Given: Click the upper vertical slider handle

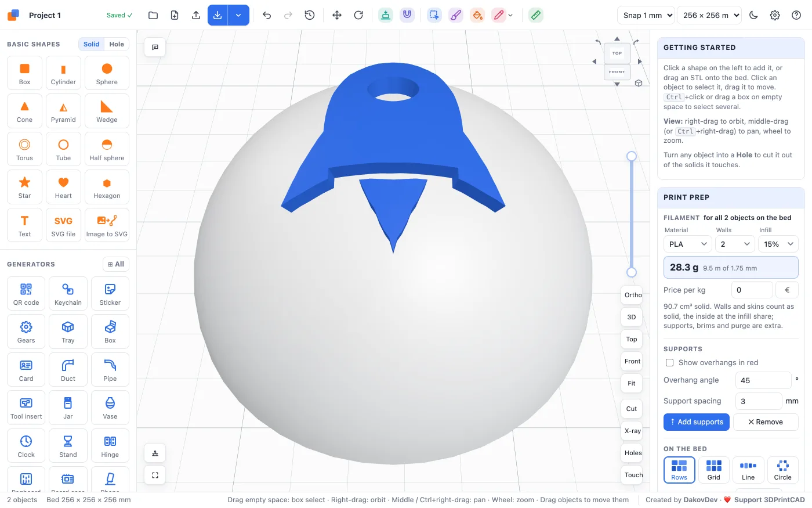Looking at the screenshot, I should (x=632, y=156).
